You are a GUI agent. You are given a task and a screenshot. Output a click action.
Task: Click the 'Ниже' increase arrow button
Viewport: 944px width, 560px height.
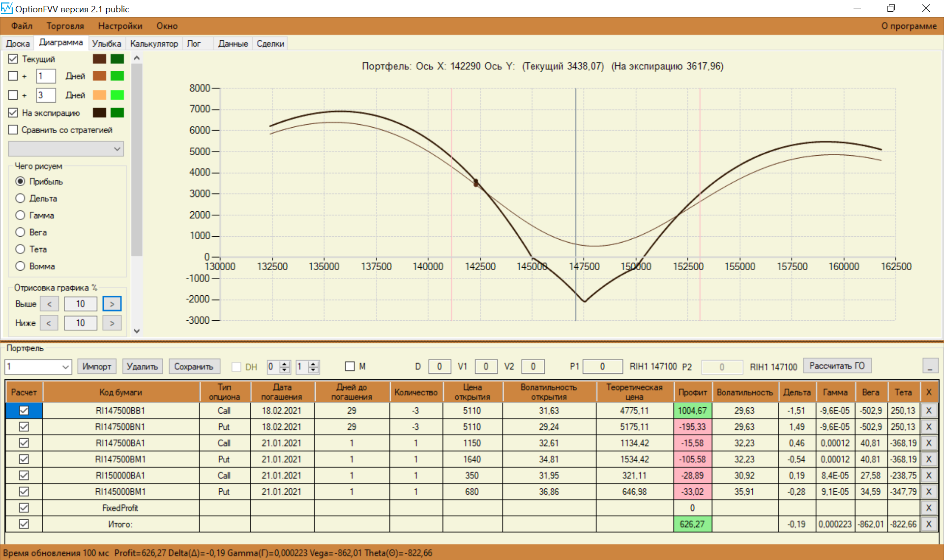point(112,323)
